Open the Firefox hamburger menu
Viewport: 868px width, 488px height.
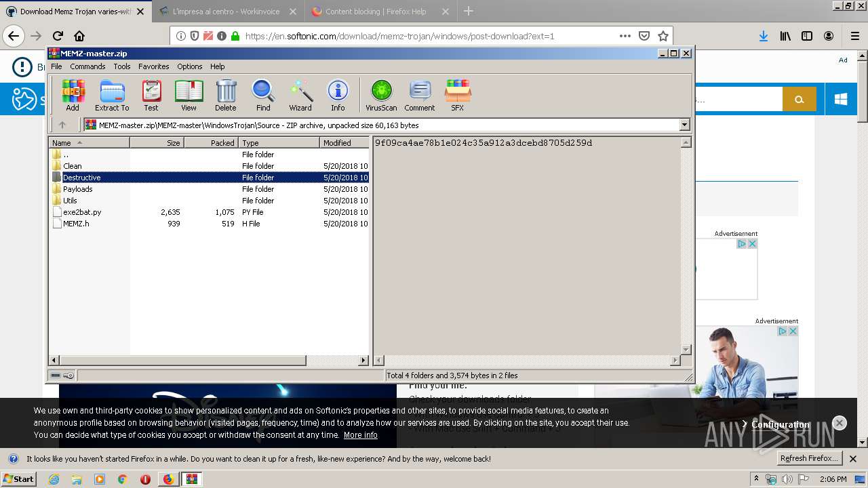(x=854, y=36)
